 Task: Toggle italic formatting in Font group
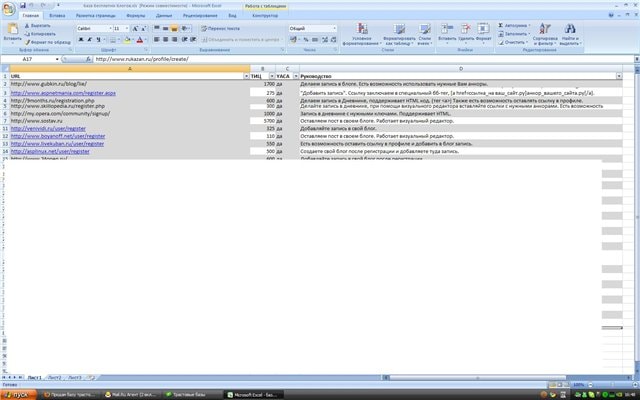coord(88,40)
